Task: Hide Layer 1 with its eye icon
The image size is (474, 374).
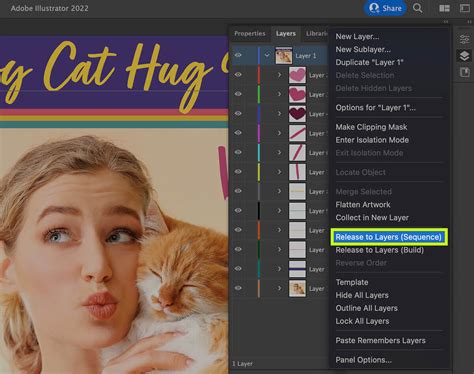Action: point(238,55)
